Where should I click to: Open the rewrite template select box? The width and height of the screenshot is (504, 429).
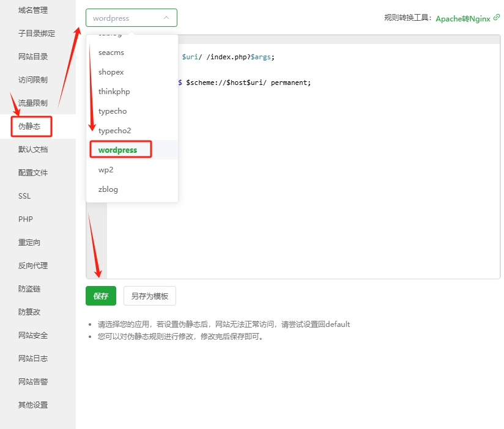(x=125, y=18)
